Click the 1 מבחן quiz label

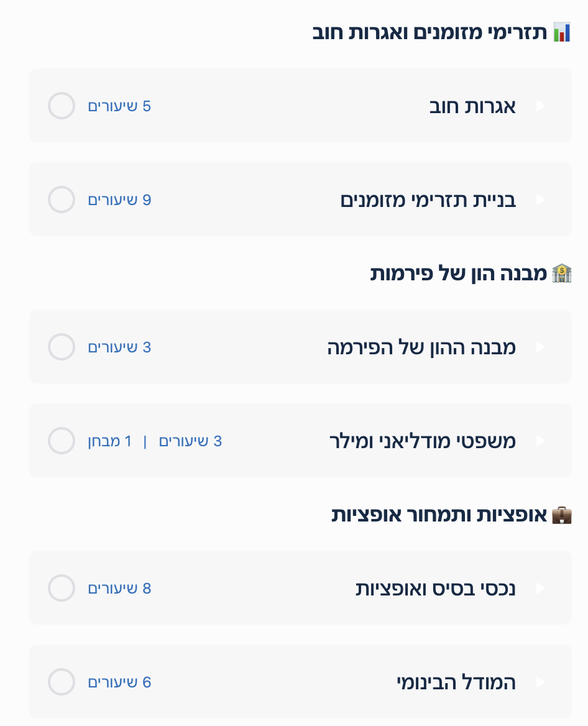click(110, 441)
